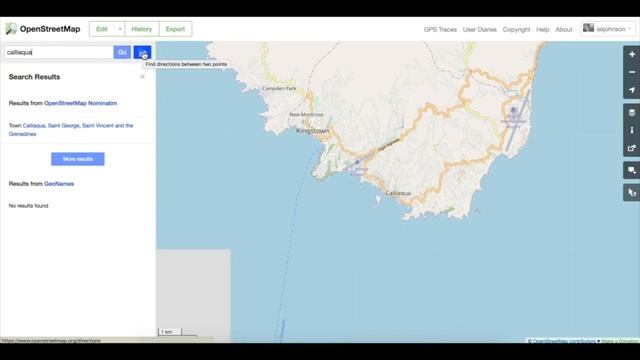Image resolution: width=640 pixels, height=360 pixels.
Task: Open the Calliaqua, Saint George search result
Action: point(71,129)
